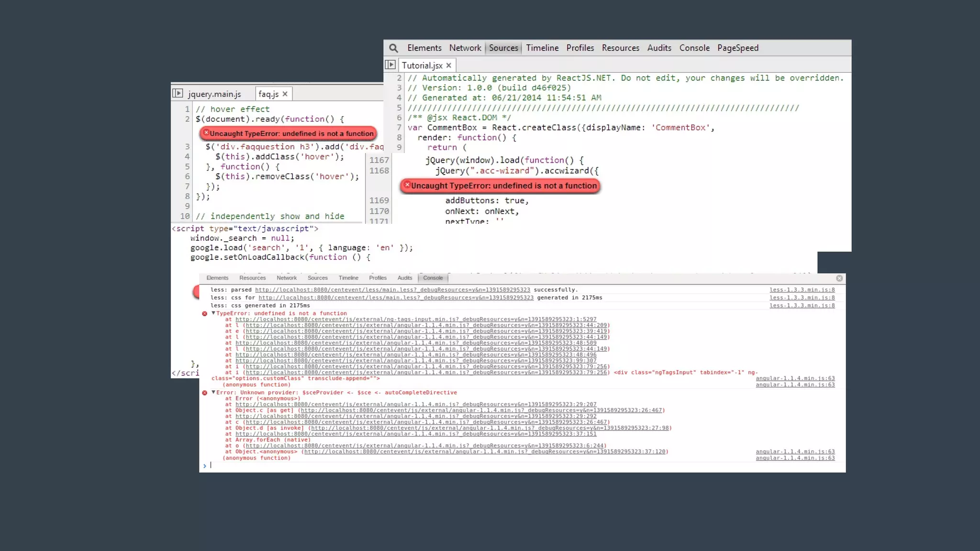Viewport: 980px width, 551px height.
Task: Switch to the Network tab in top toolbar
Action: 465,48
